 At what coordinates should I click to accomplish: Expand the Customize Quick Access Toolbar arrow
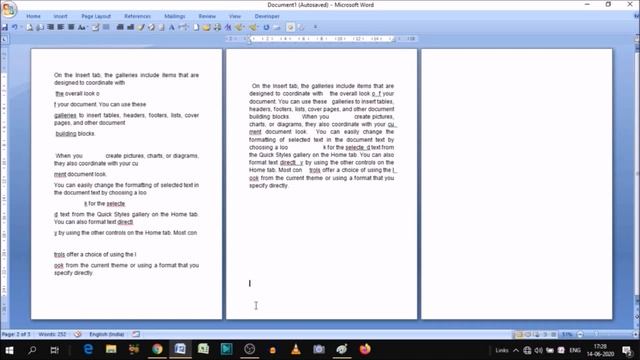point(315,27)
